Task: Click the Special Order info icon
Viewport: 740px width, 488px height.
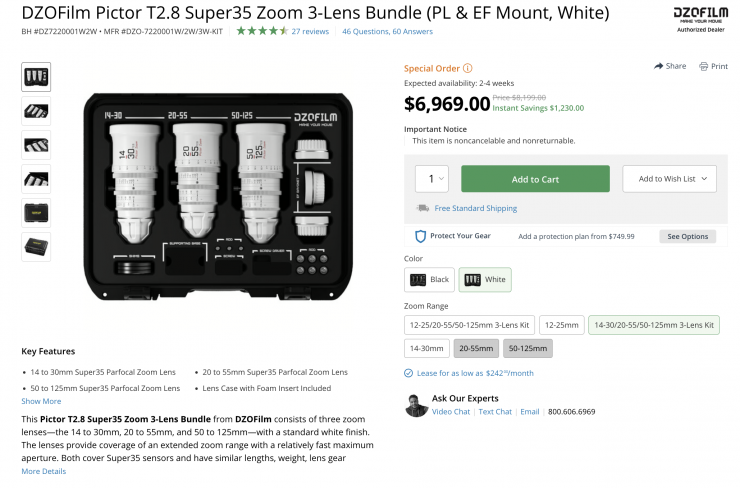Action: (x=468, y=68)
